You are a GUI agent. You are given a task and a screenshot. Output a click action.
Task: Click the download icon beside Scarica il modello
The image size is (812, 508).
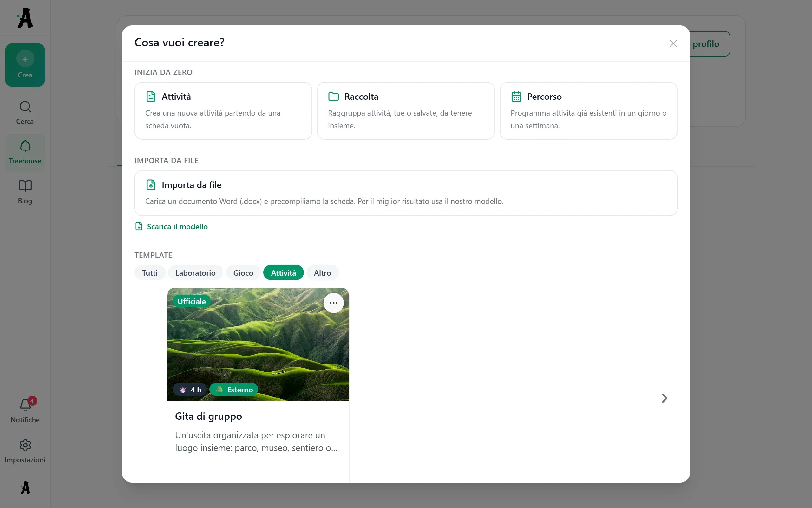point(139,226)
